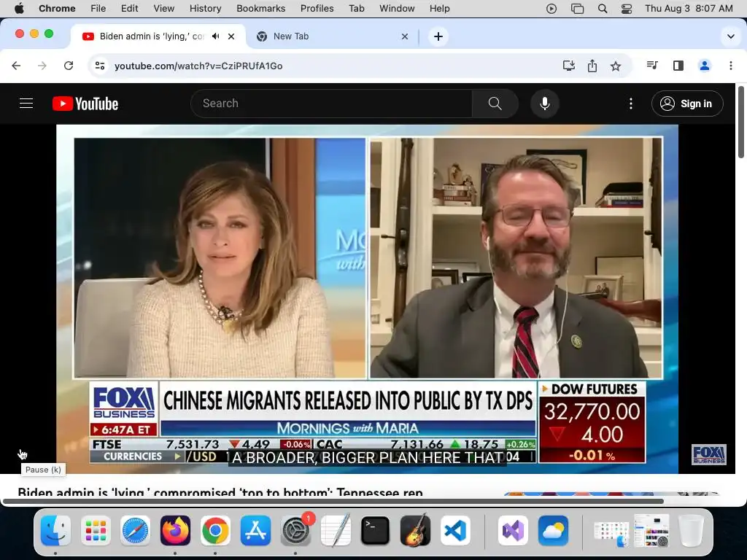Expand the tab search dropdown arrow
The image size is (747, 560).
730,36
